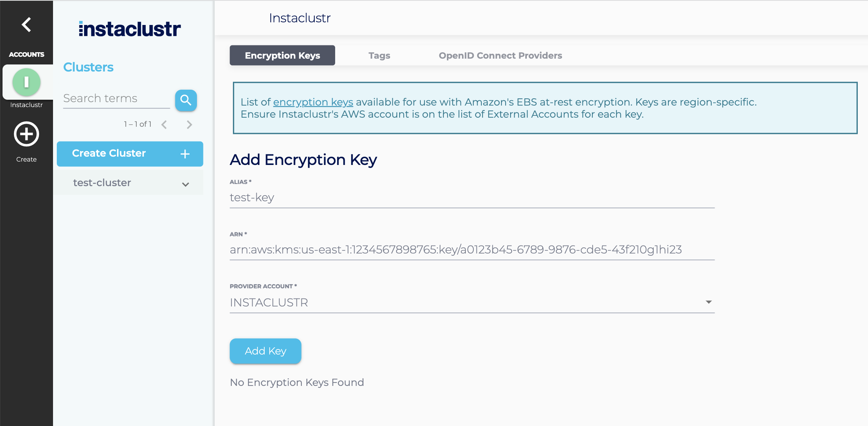Viewport: 868px width, 426px height.
Task: Collapse the sidebar using the back arrow
Action: pos(26,24)
